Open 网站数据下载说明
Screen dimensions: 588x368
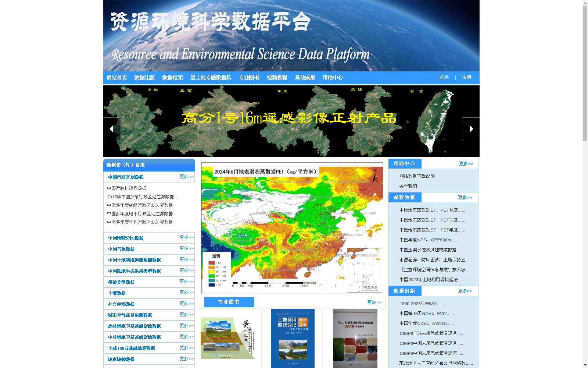(417, 176)
